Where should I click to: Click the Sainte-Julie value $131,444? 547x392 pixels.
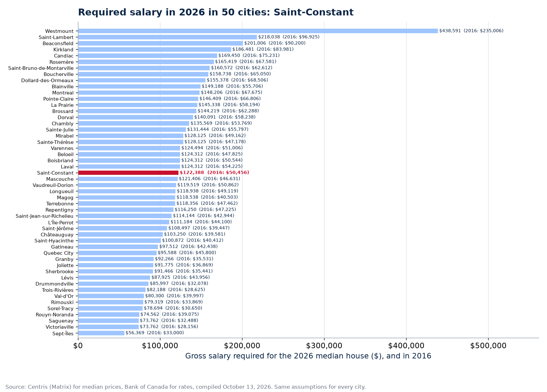coord(218,130)
